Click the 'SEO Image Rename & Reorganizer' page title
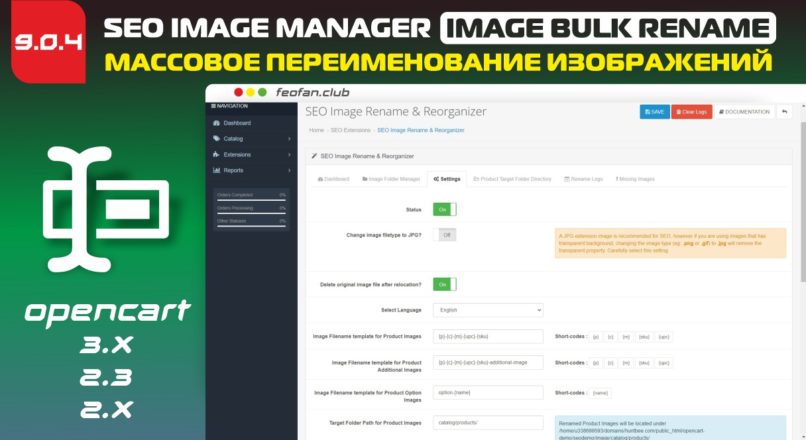Viewport: 806px width, 440px height. click(x=395, y=112)
